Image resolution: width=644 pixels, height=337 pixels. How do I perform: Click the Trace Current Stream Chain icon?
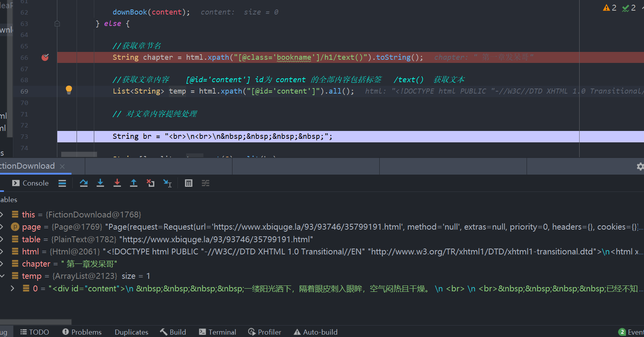tap(205, 183)
